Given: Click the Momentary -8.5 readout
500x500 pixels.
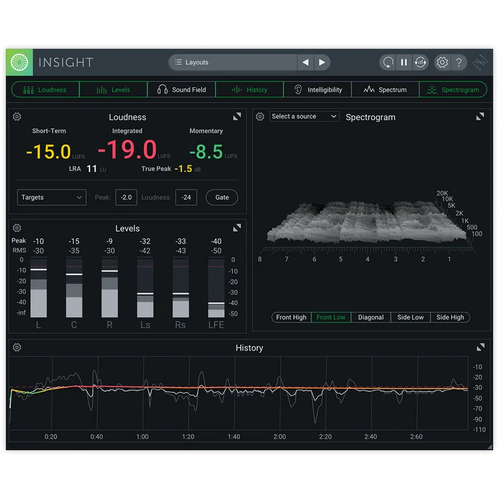Looking at the screenshot, I should click(206, 152).
